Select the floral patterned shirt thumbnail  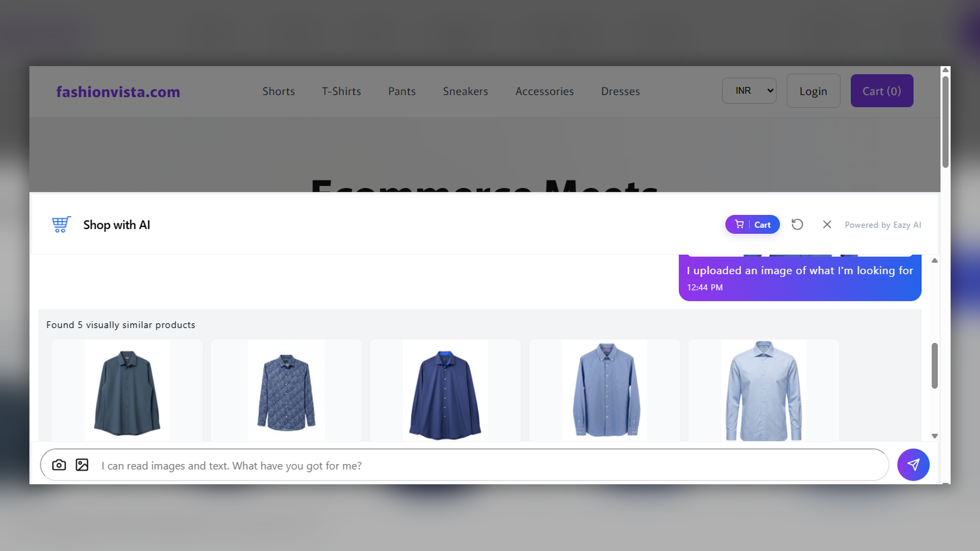pyautogui.click(x=286, y=391)
